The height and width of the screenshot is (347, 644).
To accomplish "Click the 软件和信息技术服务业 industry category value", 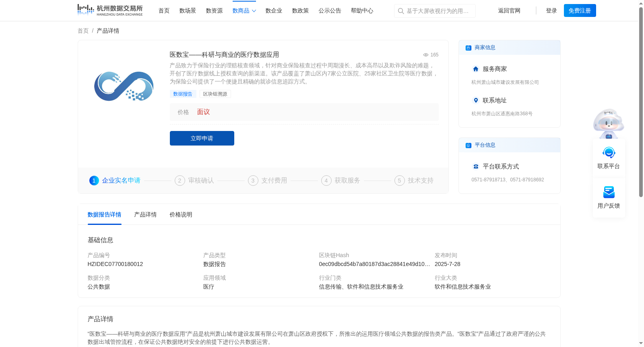I will point(463,287).
